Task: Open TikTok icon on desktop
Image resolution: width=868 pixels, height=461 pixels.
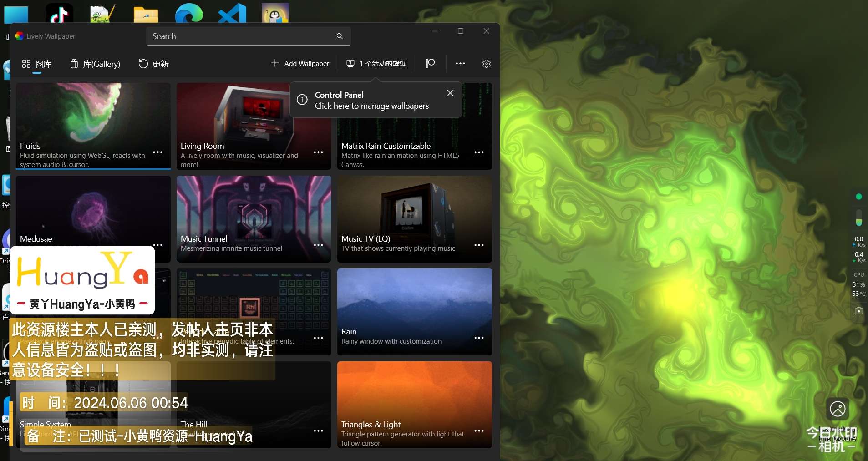Action: click(x=59, y=14)
